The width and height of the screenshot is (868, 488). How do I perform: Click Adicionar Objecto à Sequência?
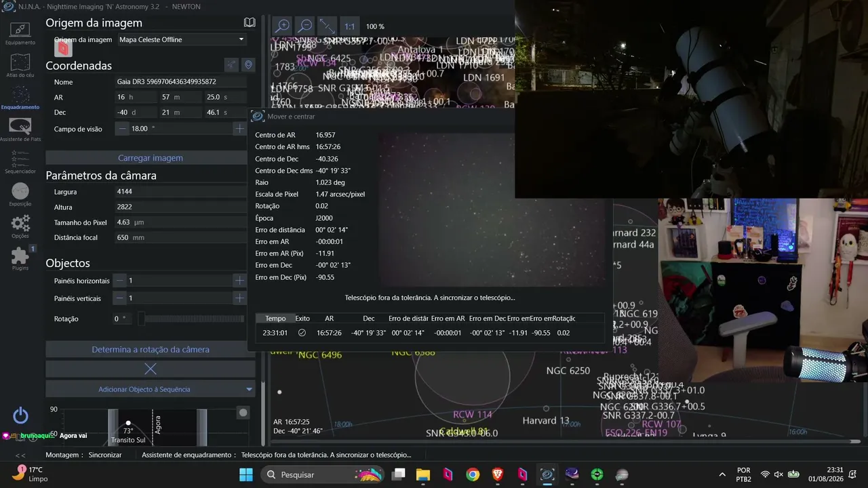pos(144,389)
